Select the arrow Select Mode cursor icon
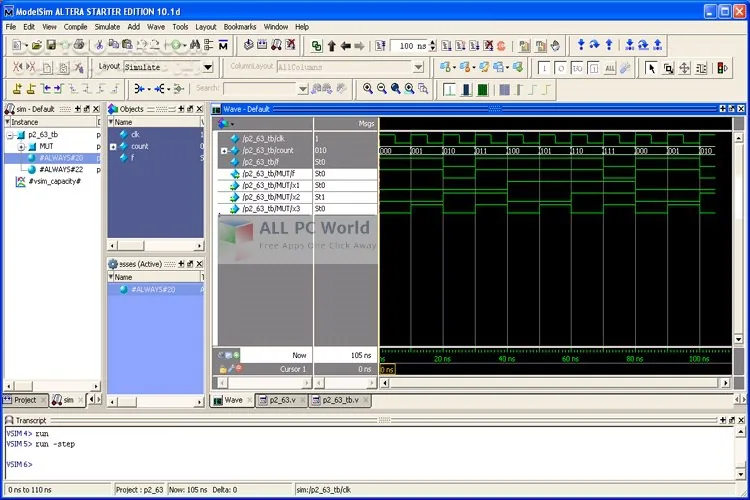Screen dimensions: 750x500 coord(651,68)
